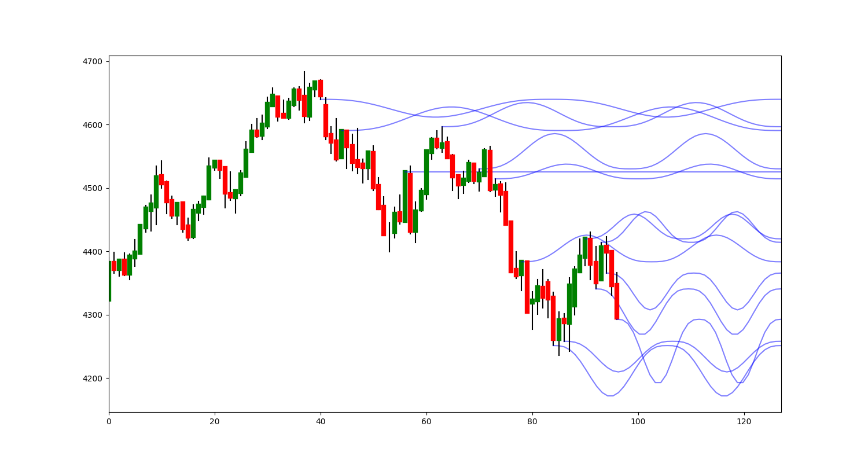Click the 20 x-axis tick label
Image resolution: width=868 pixels, height=463 pixels.
click(215, 422)
